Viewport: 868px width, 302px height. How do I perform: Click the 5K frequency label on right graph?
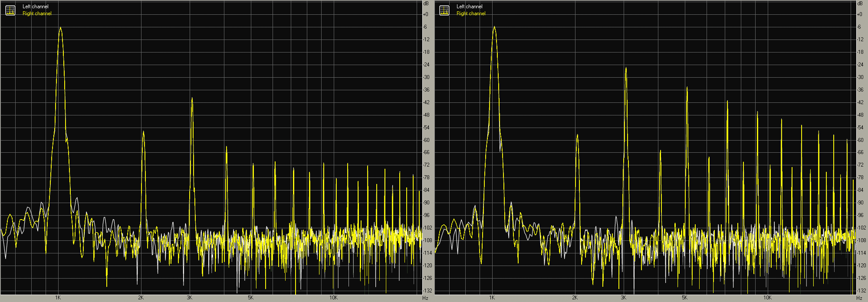(684, 298)
